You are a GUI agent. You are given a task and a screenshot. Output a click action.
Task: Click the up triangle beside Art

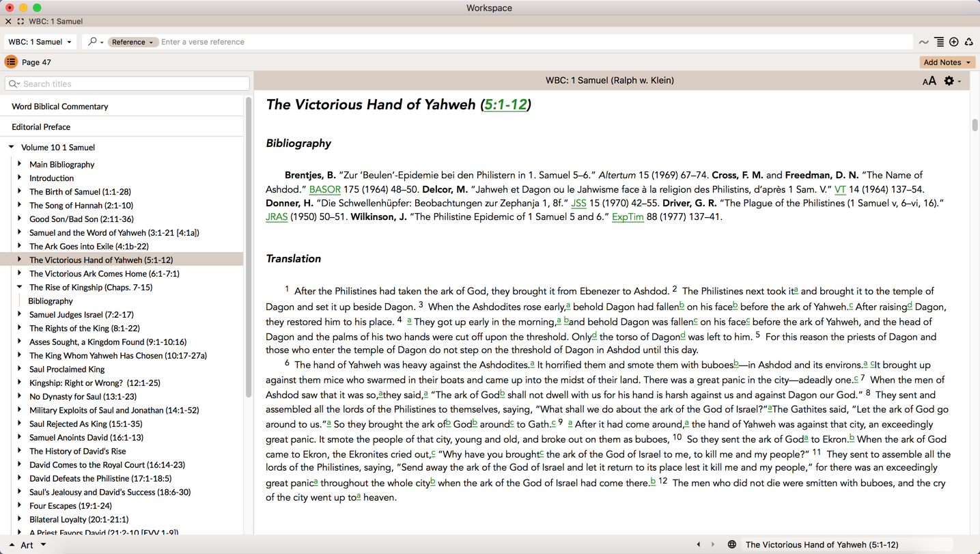[x=12, y=545]
